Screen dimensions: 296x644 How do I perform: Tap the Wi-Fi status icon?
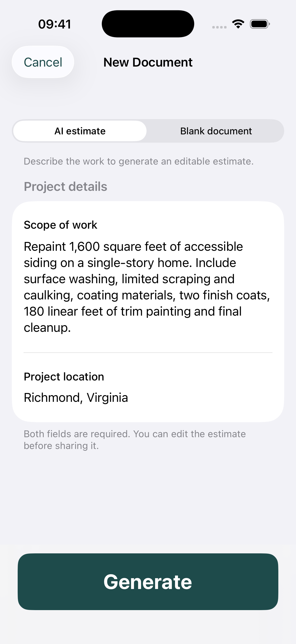pyautogui.click(x=238, y=24)
